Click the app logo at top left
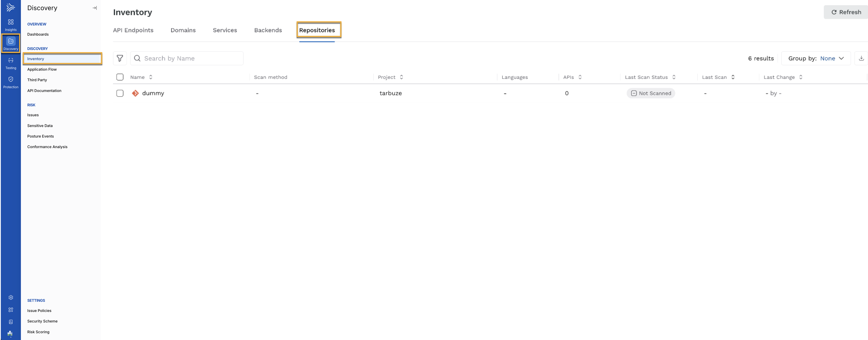The height and width of the screenshot is (340, 868). pyautogui.click(x=11, y=7)
